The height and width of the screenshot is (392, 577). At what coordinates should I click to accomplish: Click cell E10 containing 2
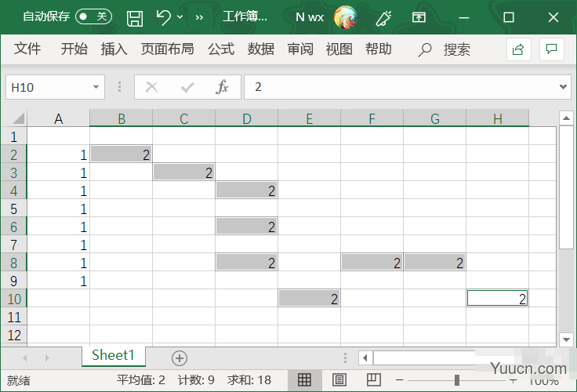(x=309, y=299)
